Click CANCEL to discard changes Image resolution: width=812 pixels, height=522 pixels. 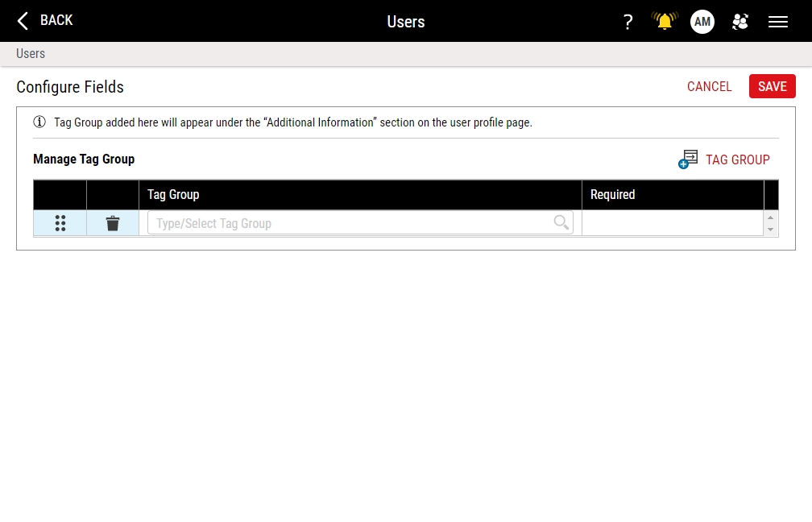709,86
